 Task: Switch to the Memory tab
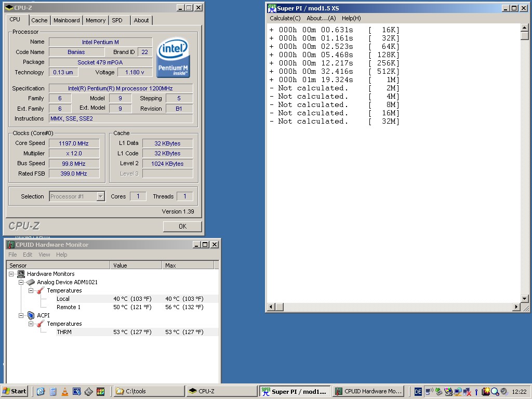click(96, 20)
